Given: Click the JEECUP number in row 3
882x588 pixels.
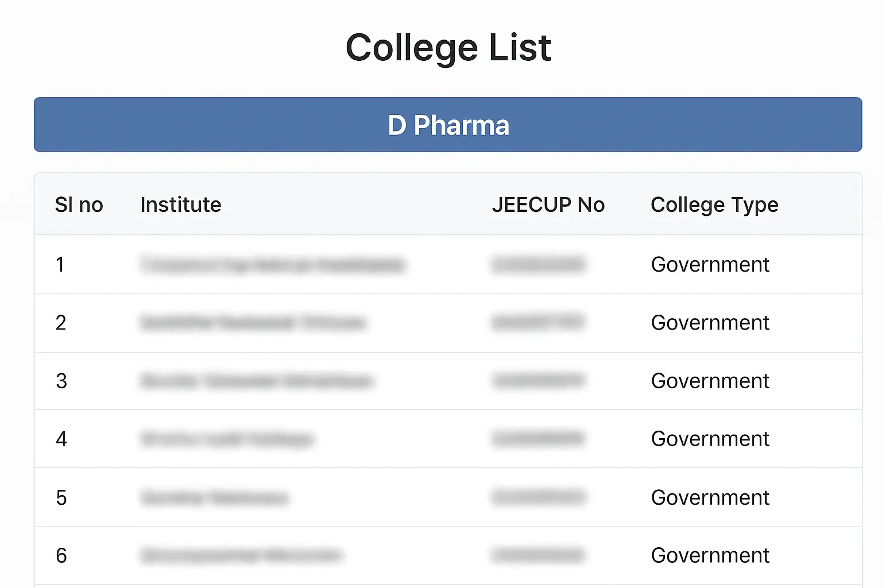Looking at the screenshot, I should point(538,380).
